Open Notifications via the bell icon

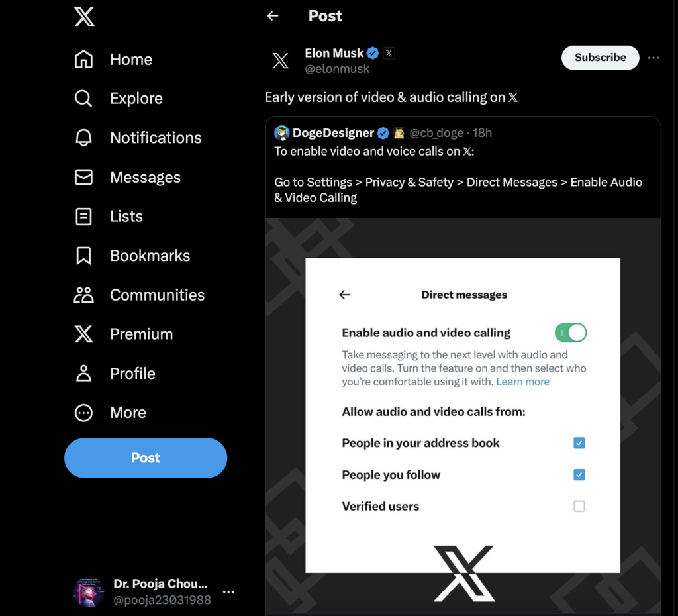coord(83,138)
